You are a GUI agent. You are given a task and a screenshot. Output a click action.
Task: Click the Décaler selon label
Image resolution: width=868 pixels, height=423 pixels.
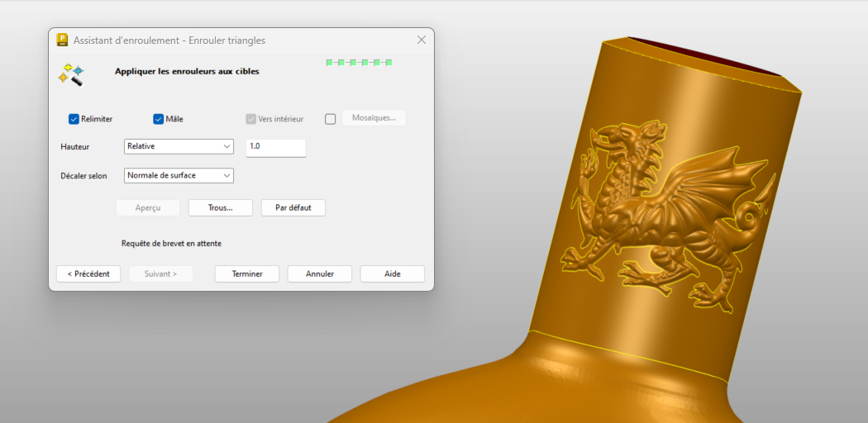(x=83, y=176)
